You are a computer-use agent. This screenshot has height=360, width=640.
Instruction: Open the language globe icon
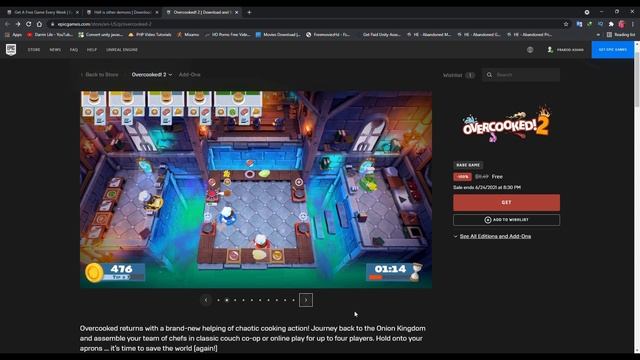[x=530, y=50]
